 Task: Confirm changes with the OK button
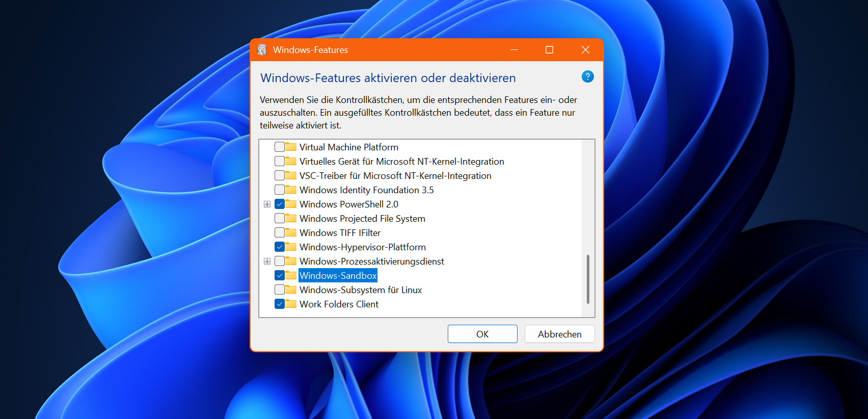(x=482, y=334)
